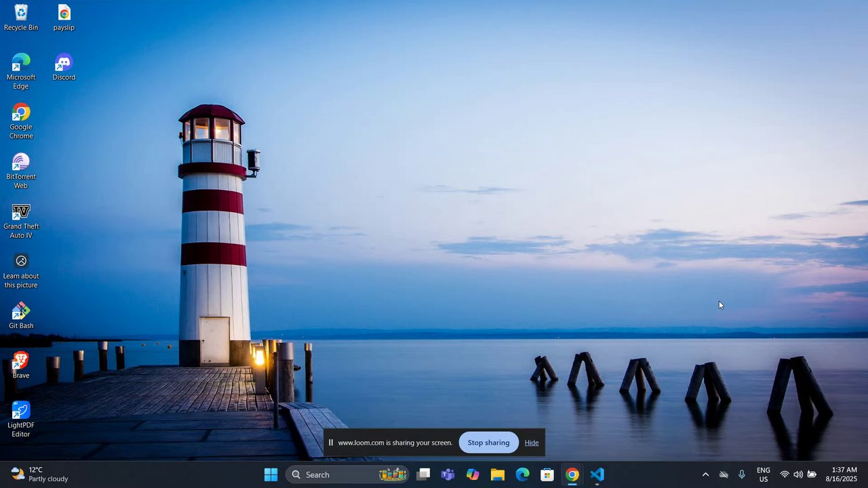Click the Stop sharing button
This screenshot has width=868, height=488.
[x=488, y=443]
